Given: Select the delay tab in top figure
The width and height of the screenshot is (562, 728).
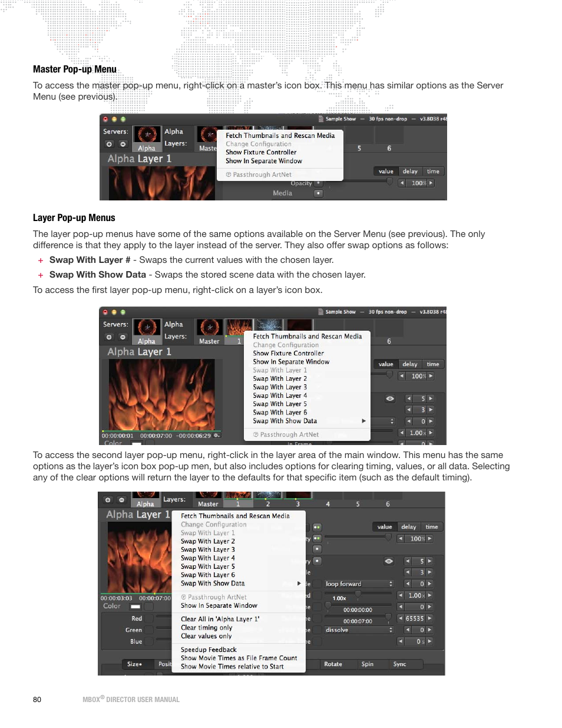Looking at the screenshot, I should point(410,172).
